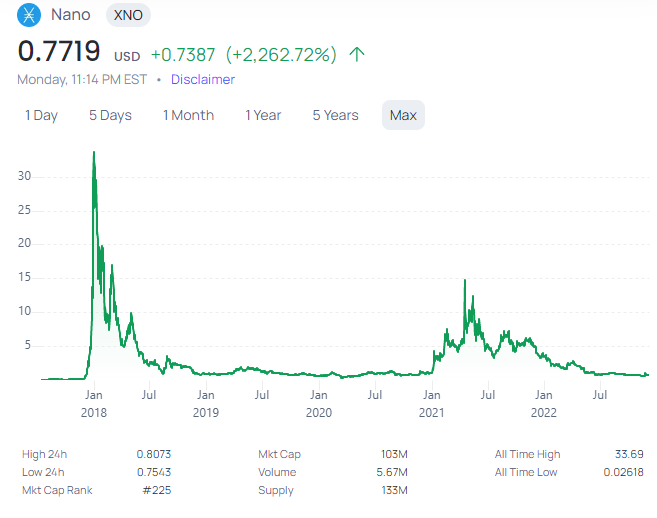Choose the 5 Years chart range

tap(336, 115)
